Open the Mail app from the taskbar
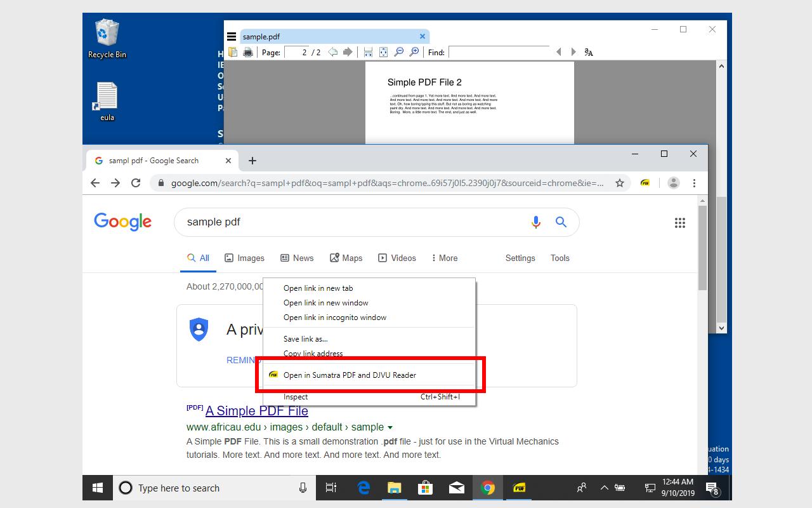 click(456, 488)
